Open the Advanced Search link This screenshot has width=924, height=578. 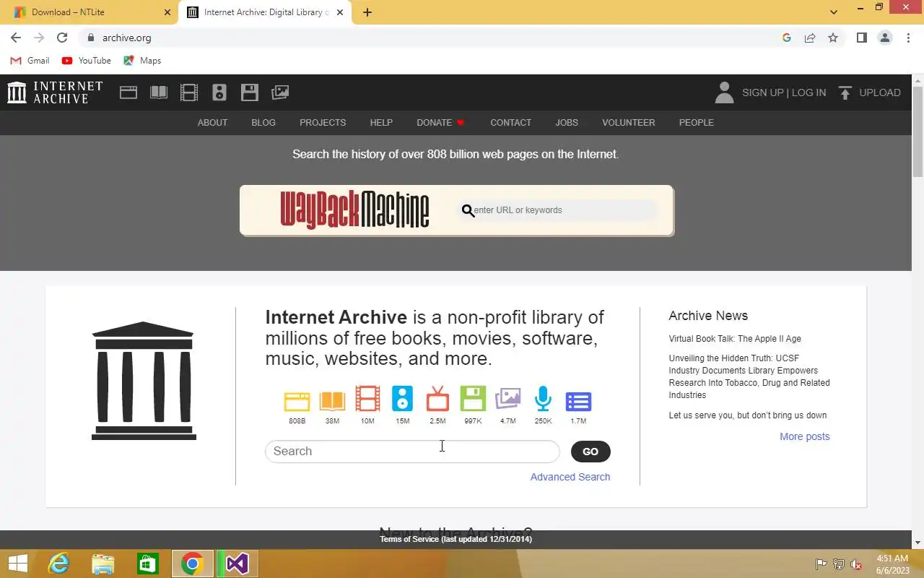click(570, 477)
